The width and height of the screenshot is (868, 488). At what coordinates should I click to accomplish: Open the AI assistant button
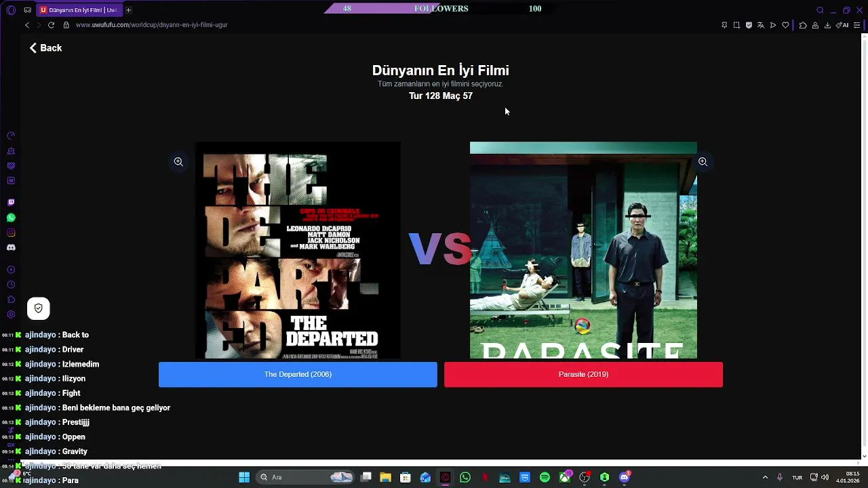coord(843,25)
